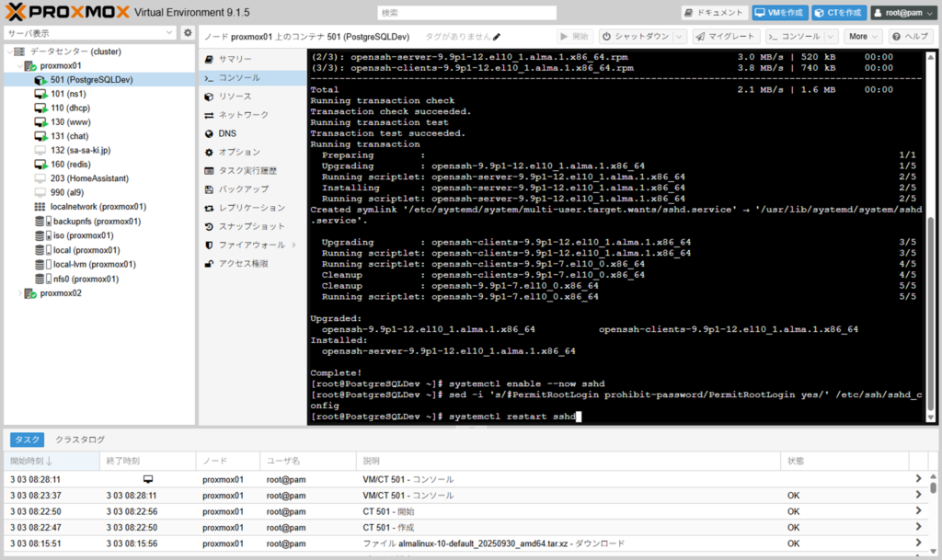Image resolution: width=942 pixels, height=560 pixels.
Task: Open the サマリー (Summary) menu item
Action: (x=235, y=59)
